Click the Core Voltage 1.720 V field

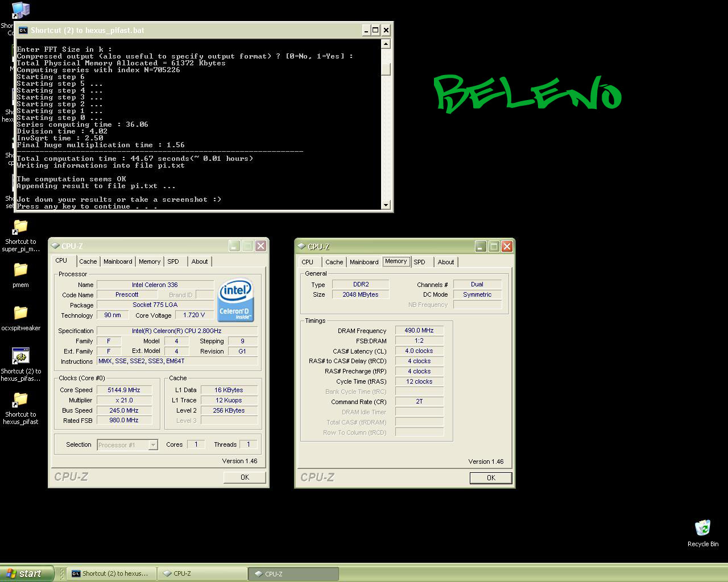tap(194, 315)
